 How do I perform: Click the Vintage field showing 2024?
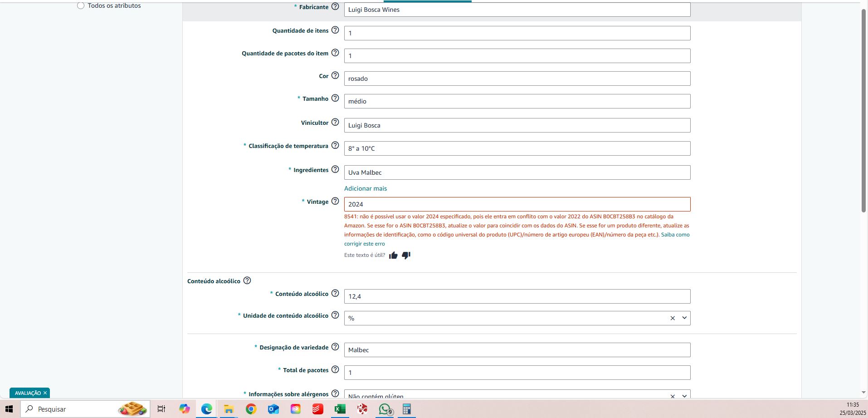517,204
